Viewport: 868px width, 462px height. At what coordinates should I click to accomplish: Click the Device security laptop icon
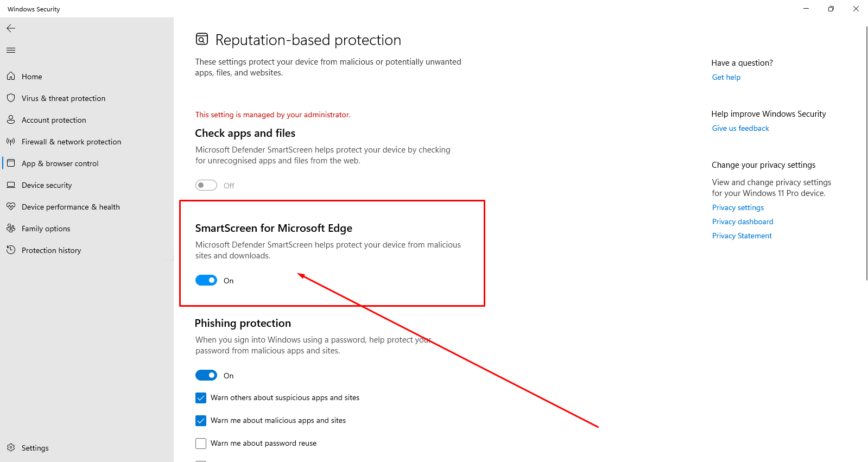11,185
